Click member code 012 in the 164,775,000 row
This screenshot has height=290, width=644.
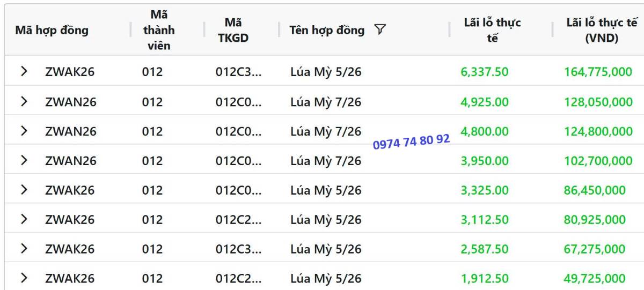click(x=152, y=72)
